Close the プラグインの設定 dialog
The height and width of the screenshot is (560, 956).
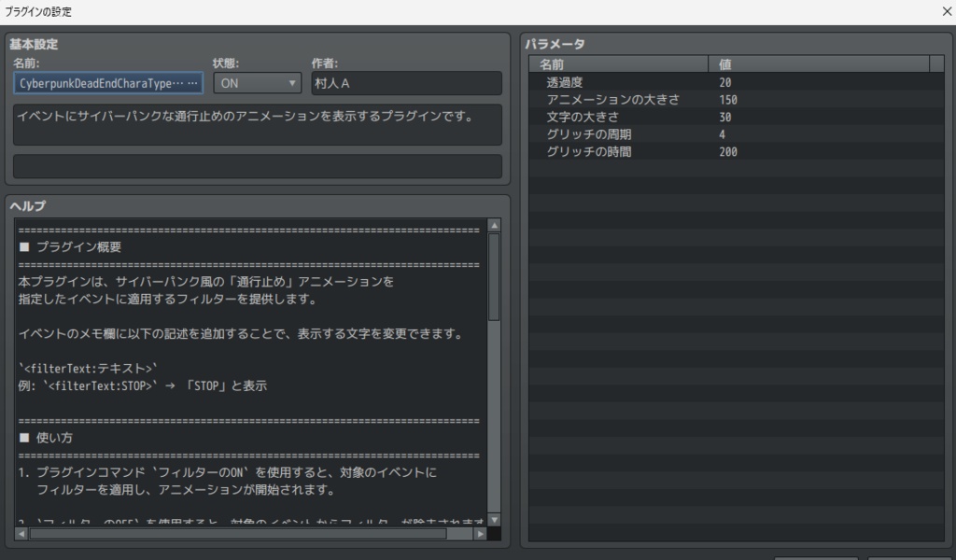coord(946,10)
